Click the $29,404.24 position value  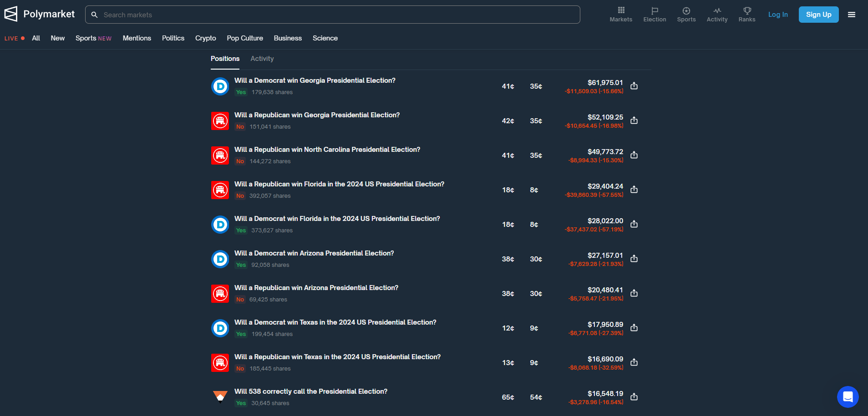coord(605,186)
